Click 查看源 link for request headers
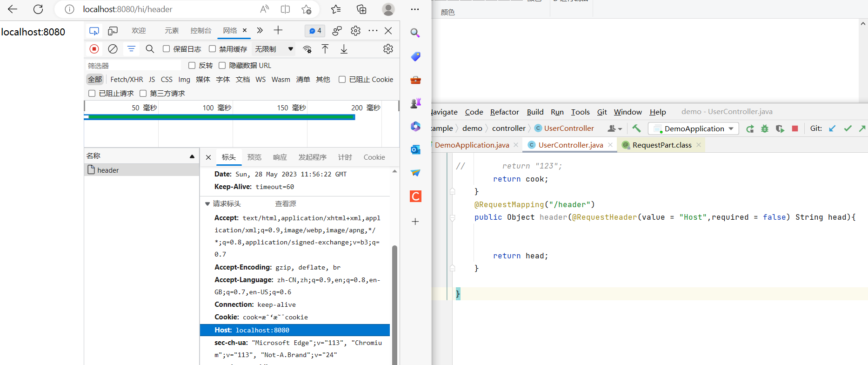Viewport: 868px width, 365px height. (x=286, y=204)
